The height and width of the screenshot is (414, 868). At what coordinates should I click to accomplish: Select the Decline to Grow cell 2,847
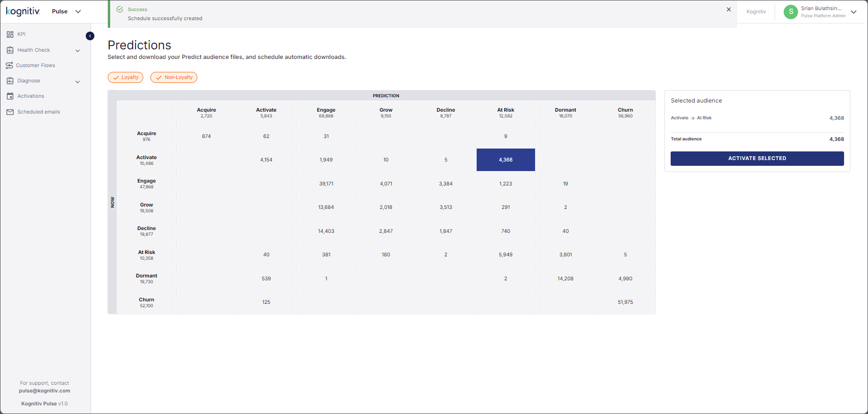click(386, 231)
